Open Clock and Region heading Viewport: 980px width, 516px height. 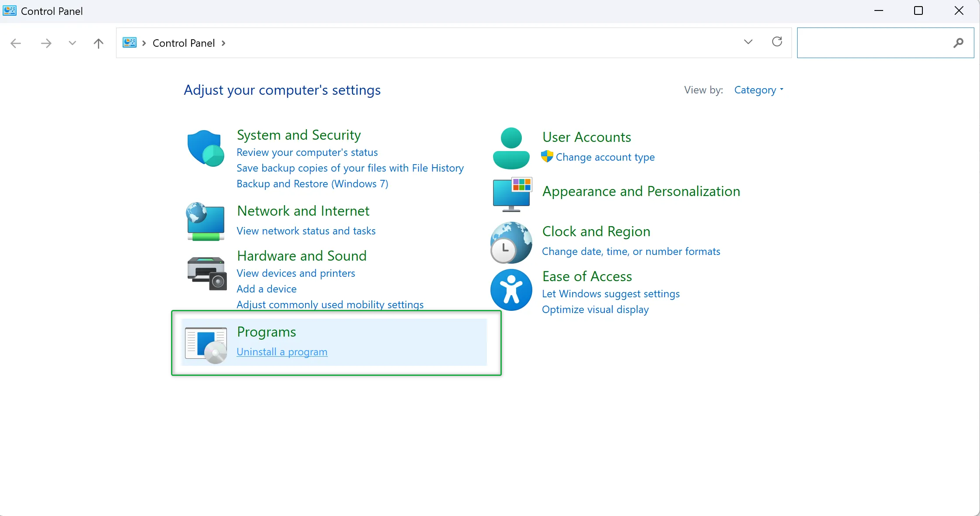(596, 231)
